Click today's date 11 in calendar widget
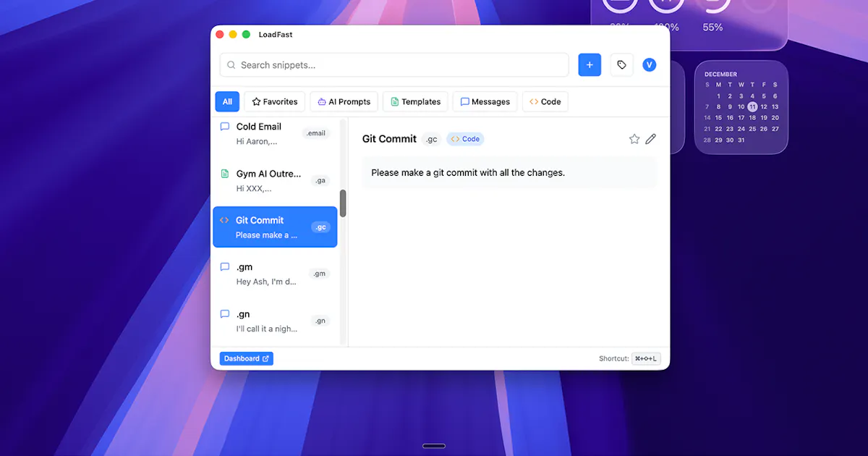 752,106
